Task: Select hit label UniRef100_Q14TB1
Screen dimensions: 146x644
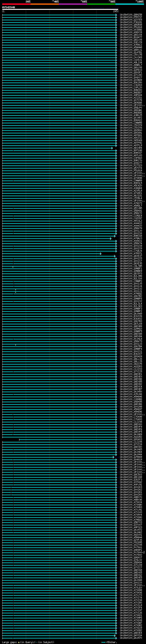Action: (x=131, y=53)
